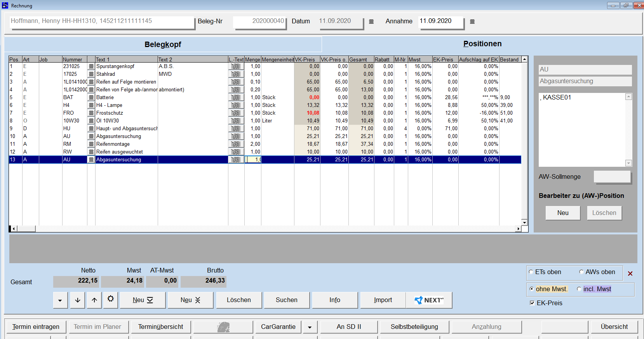
Task: Open the long-text icon for H4 - Lampe row
Action: 91,105
